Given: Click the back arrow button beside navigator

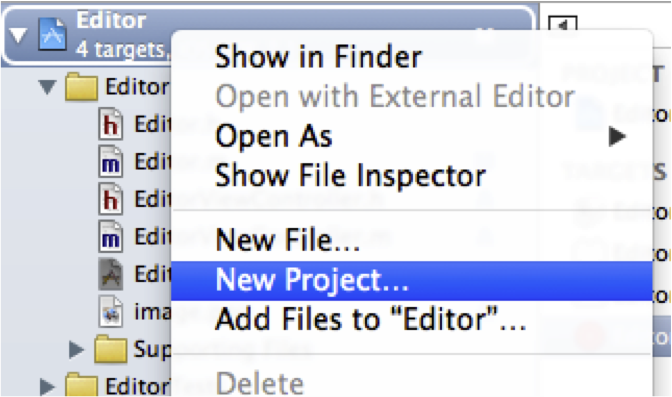Looking at the screenshot, I should coord(562,24).
